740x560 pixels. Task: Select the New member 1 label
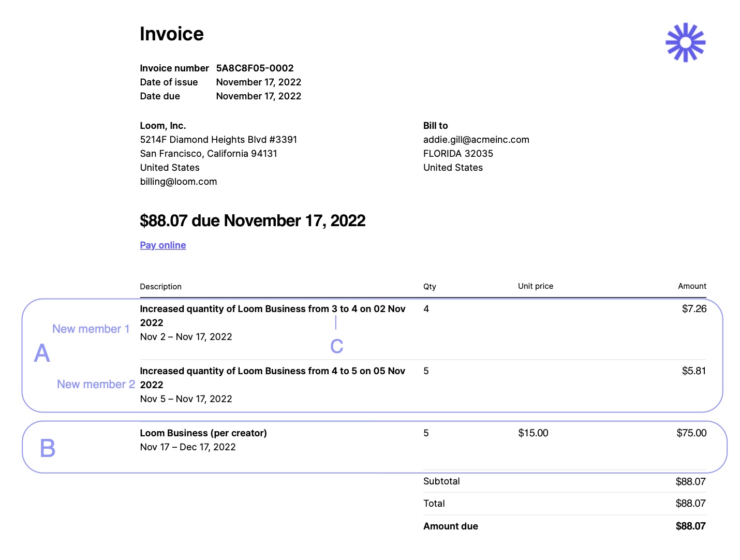[91, 329]
